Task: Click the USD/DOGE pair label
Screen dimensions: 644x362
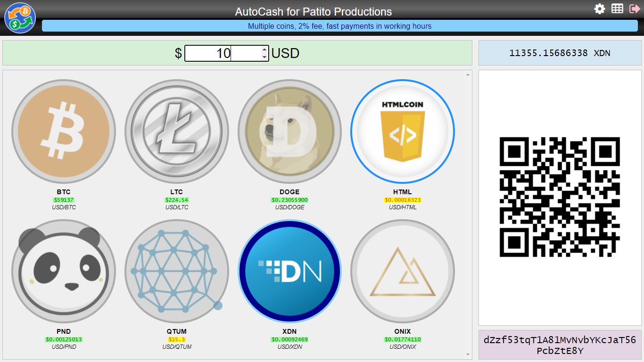Action: point(289,207)
